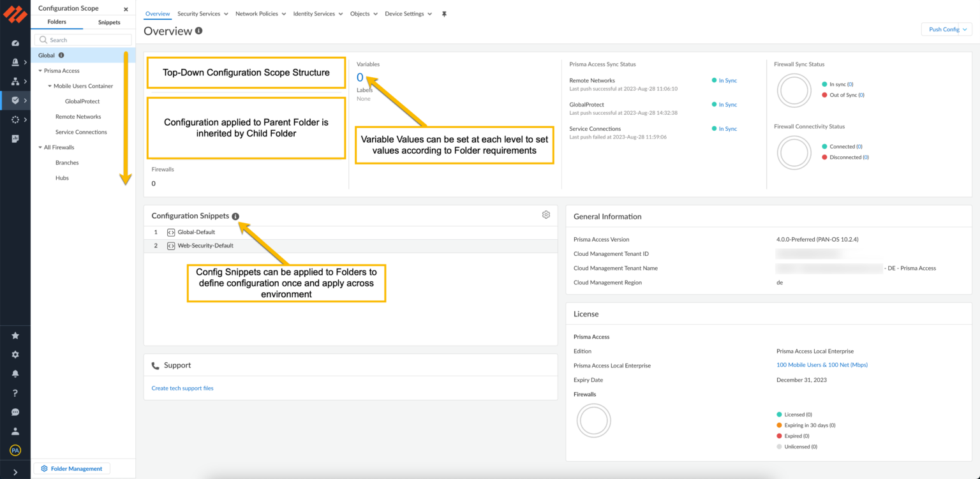Collapse the All Firewalls tree node
Viewport: 980px width, 479px height.
coord(41,147)
